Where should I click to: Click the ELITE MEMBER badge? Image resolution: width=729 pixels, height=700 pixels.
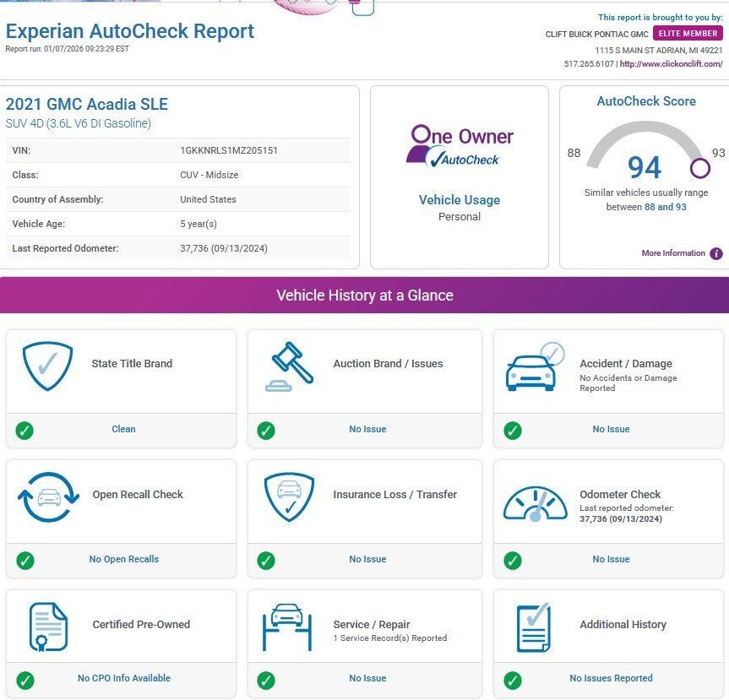688,34
